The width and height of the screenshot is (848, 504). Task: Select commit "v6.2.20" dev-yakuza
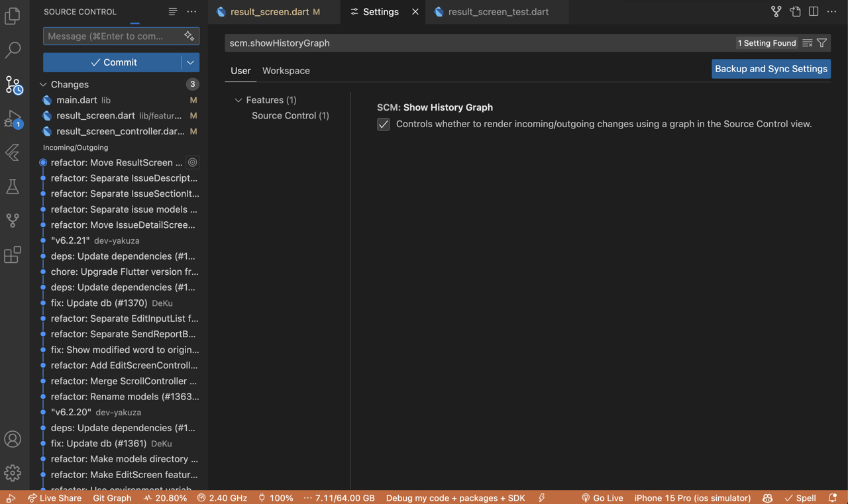pos(120,412)
